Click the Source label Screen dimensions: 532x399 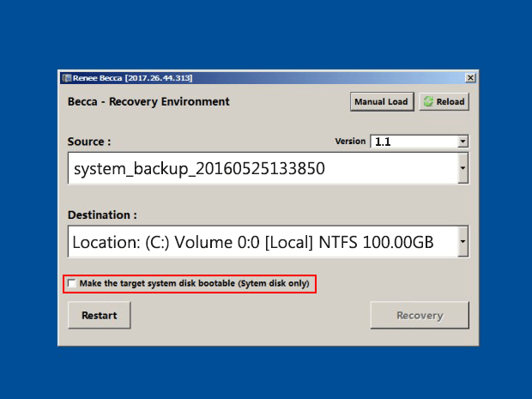89,142
